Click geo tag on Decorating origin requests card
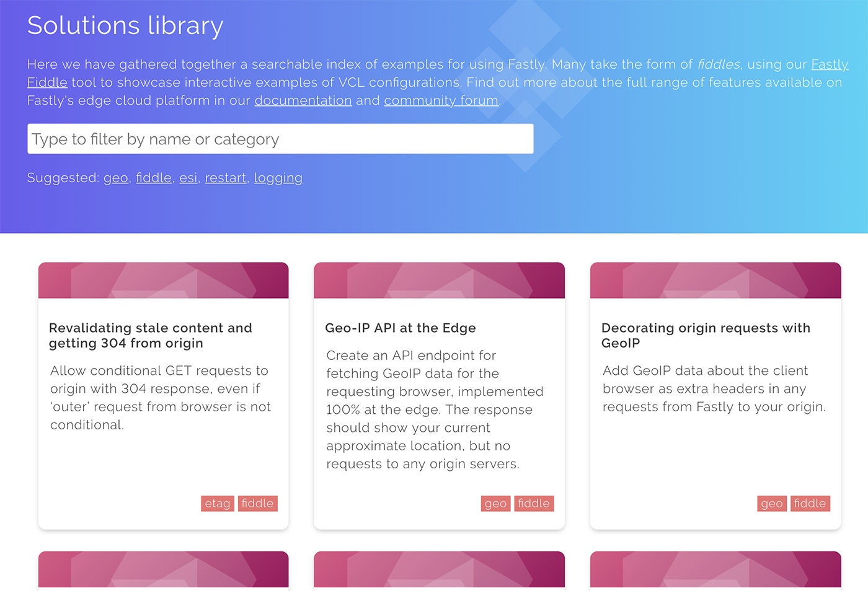 (772, 504)
